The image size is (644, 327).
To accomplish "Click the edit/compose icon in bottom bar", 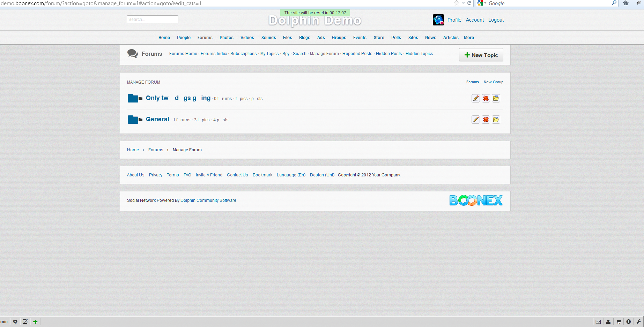I will [x=25, y=322].
